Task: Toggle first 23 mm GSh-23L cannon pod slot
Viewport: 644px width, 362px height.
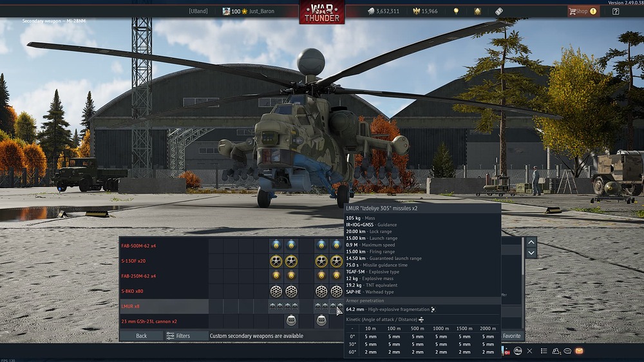Action: pos(291,321)
